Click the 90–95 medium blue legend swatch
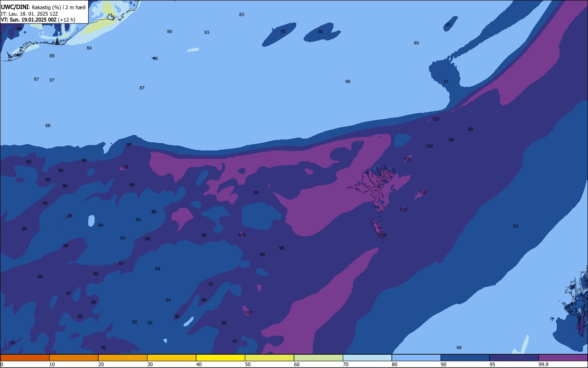Screen dimensions: 588x368 tap(465, 357)
